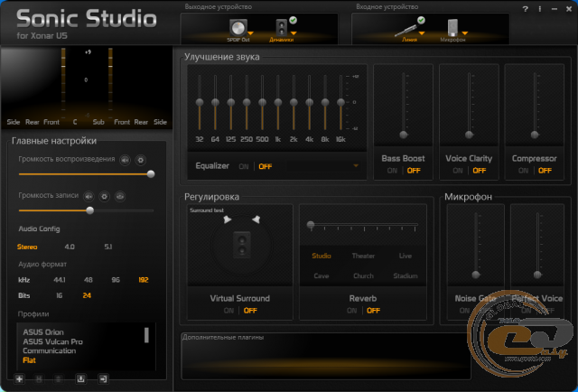Select the Микрофон input device icon

tap(452, 28)
